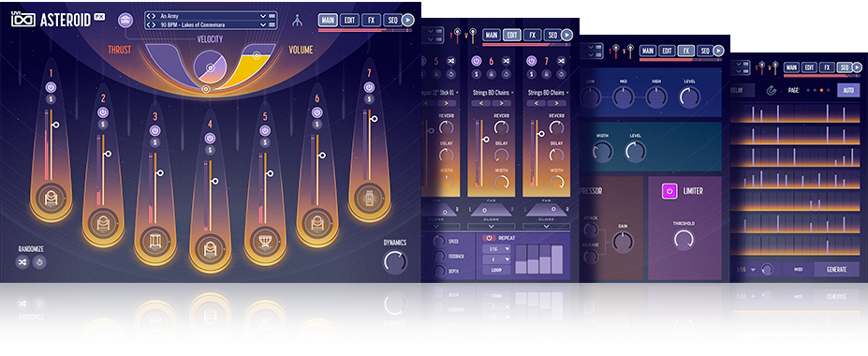Click the GENERATE button
The width and height of the screenshot is (868, 356).
pyautogui.click(x=836, y=269)
